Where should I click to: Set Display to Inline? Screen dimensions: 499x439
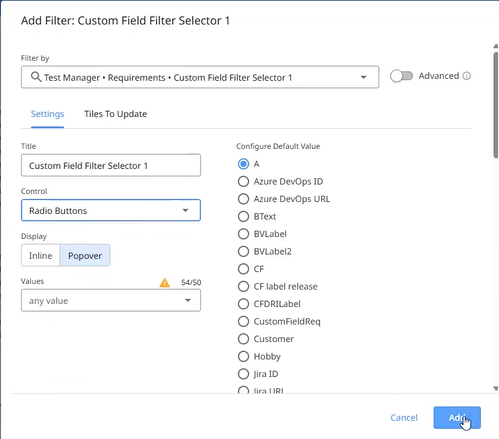click(41, 255)
